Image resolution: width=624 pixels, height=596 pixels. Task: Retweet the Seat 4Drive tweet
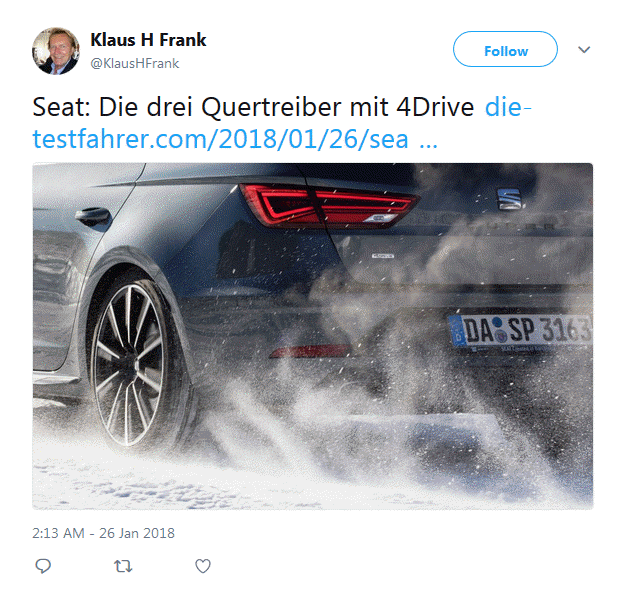click(123, 566)
